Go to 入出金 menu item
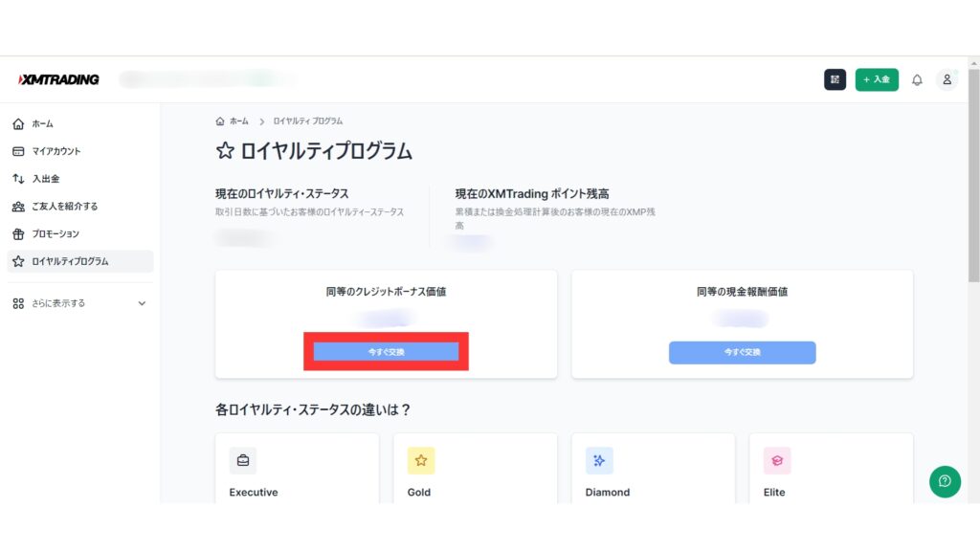The width and height of the screenshot is (980, 551). 46,179
